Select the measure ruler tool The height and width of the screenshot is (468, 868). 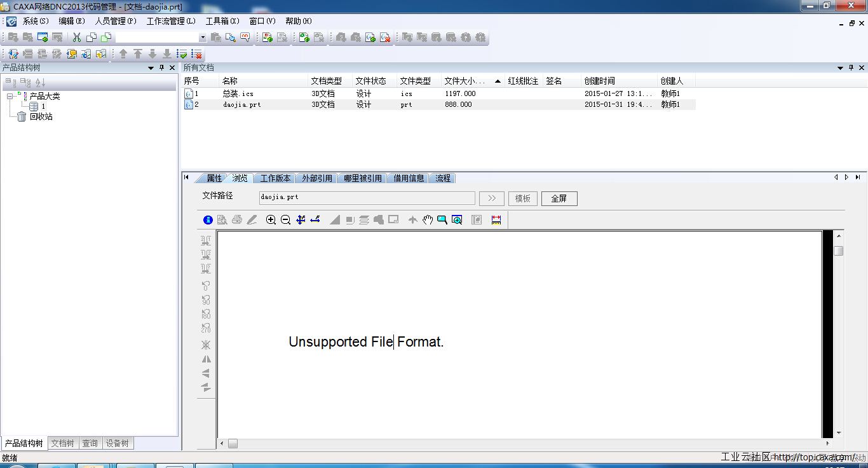(x=496, y=220)
